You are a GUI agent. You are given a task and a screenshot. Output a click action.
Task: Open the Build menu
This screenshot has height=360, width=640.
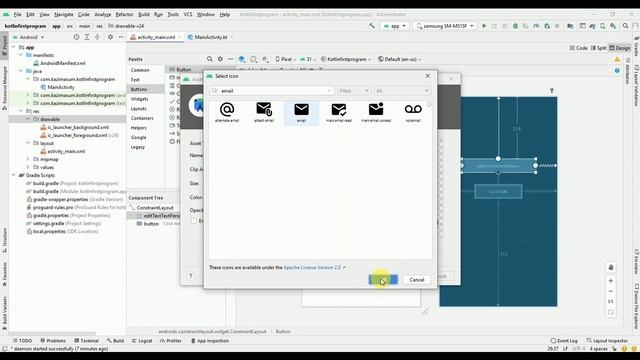coord(144,14)
